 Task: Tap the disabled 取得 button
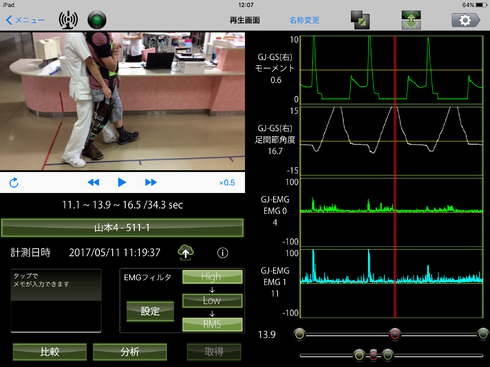click(x=214, y=352)
